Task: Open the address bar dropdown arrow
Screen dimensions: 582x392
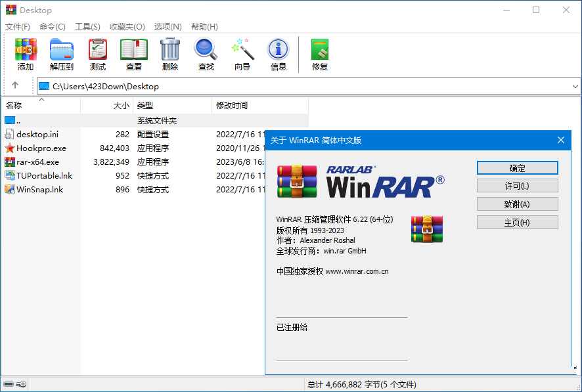Action: [x=575, y=86]
